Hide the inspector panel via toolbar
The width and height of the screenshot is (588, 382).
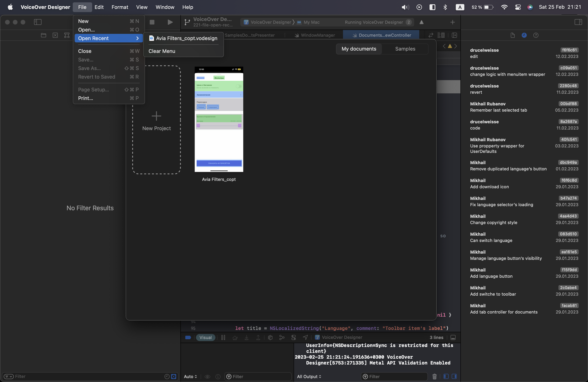point(578,22)
